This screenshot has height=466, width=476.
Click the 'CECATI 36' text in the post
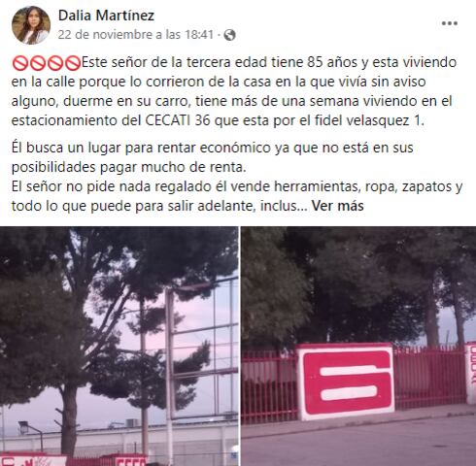point(178,120)
